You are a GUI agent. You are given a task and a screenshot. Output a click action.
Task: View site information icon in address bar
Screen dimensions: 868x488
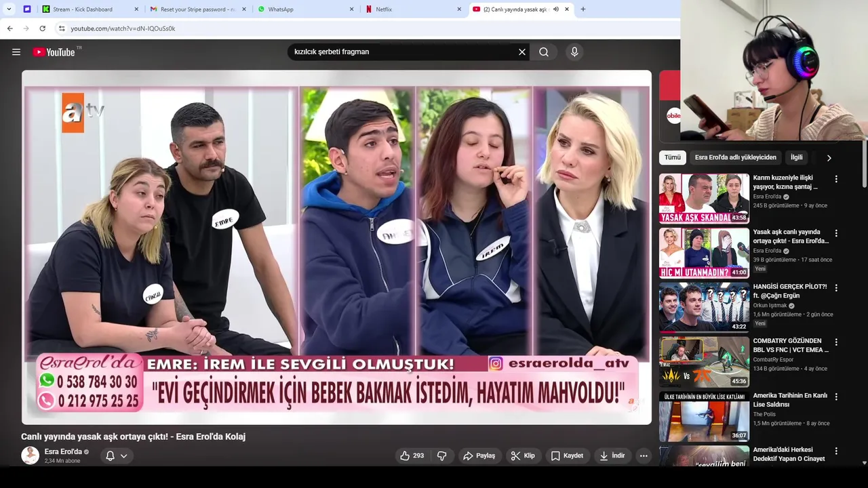(62, 28)
